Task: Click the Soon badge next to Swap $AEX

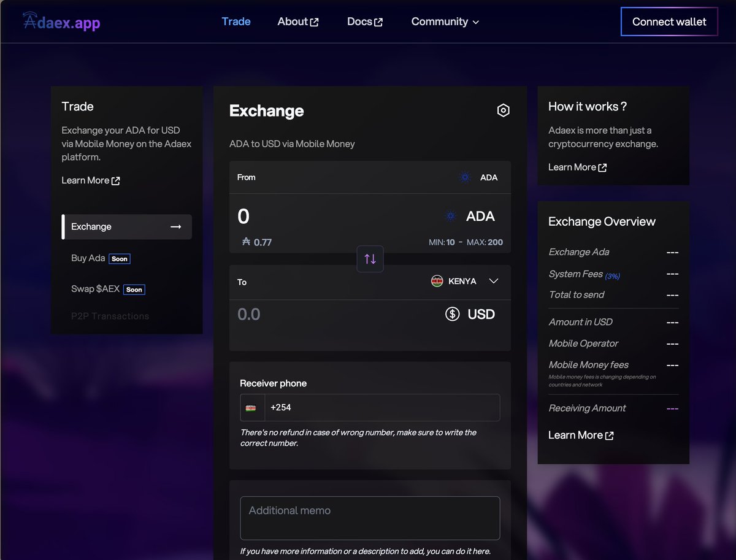Action: tap(134, 290)
